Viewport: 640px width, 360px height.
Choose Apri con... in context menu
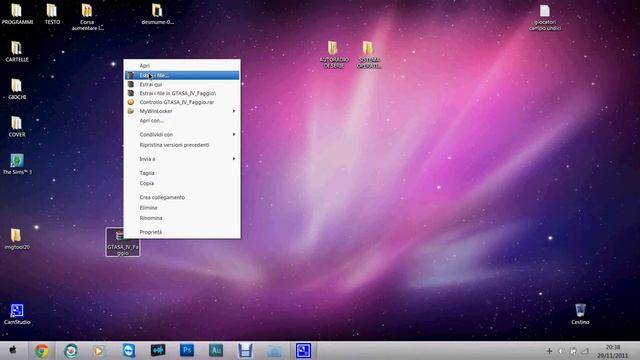[x=182, y=120]
